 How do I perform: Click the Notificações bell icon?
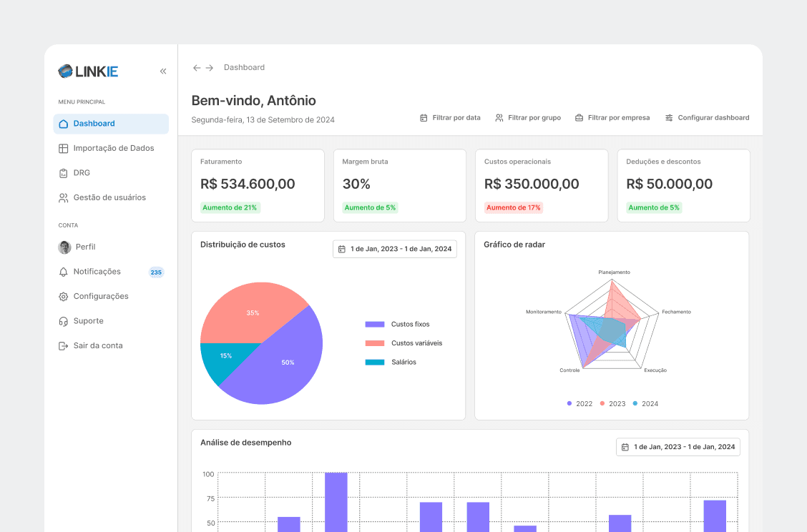(x=63, y=272)
